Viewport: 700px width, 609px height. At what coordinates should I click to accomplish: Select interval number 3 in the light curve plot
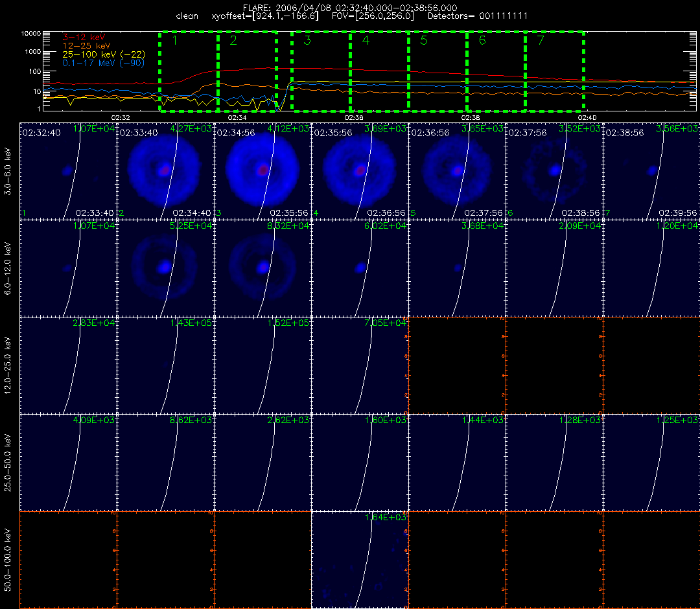click(307, 41)
